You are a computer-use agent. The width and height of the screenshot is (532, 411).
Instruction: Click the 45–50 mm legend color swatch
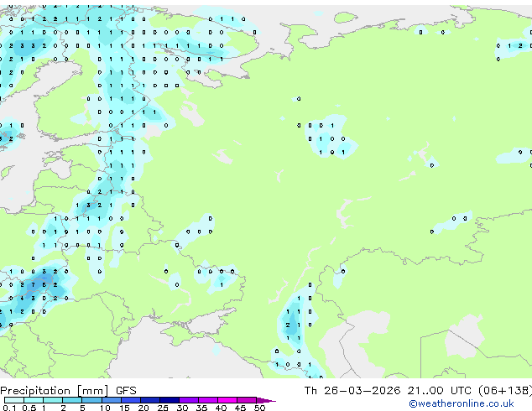point(247,400)
